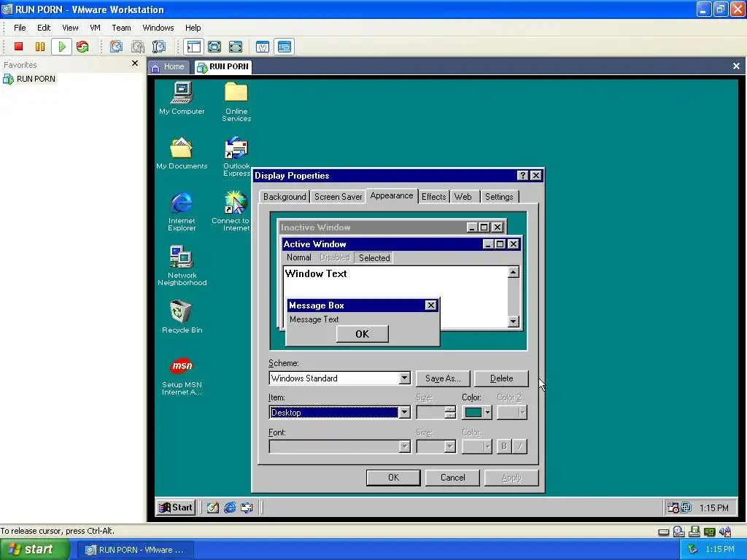Click the VMware taskbar button on host

[135, 550]
